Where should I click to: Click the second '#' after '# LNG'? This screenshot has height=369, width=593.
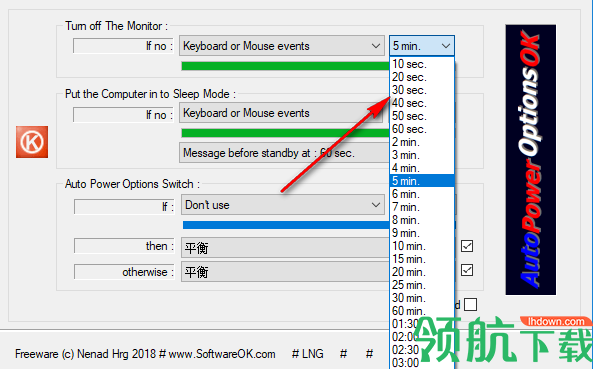tap(369, 354)
